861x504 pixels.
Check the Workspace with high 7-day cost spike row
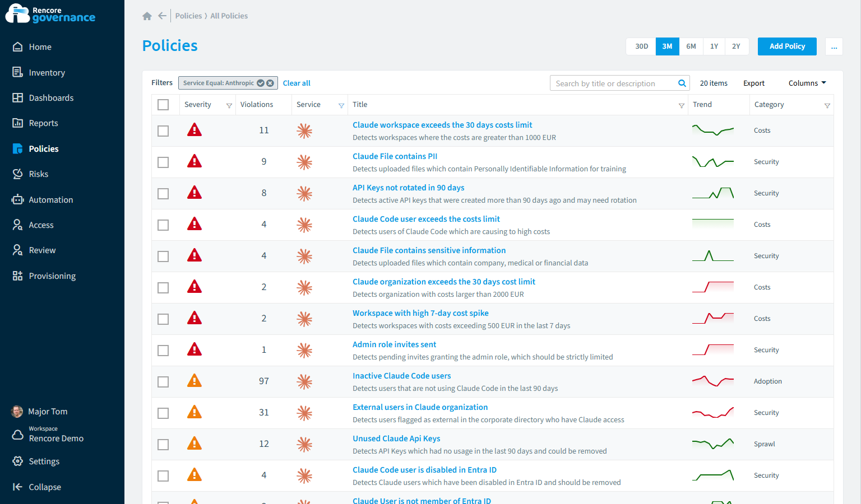[x=163, y=319]
